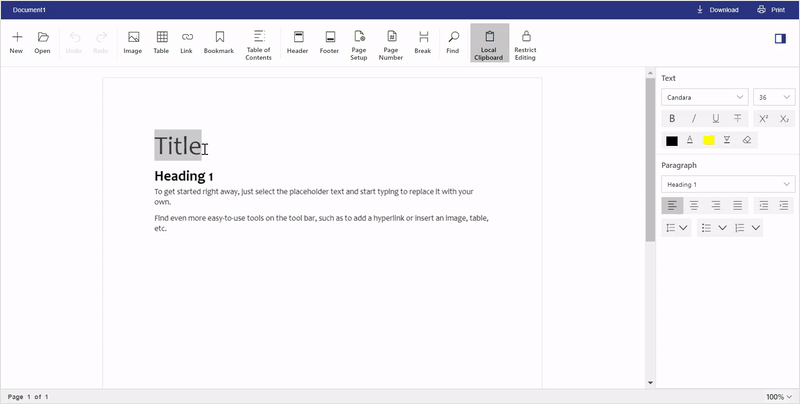This screenshot has height=404, width=800.
Task: Open the Find search tool
Action: tap(452, 42)
